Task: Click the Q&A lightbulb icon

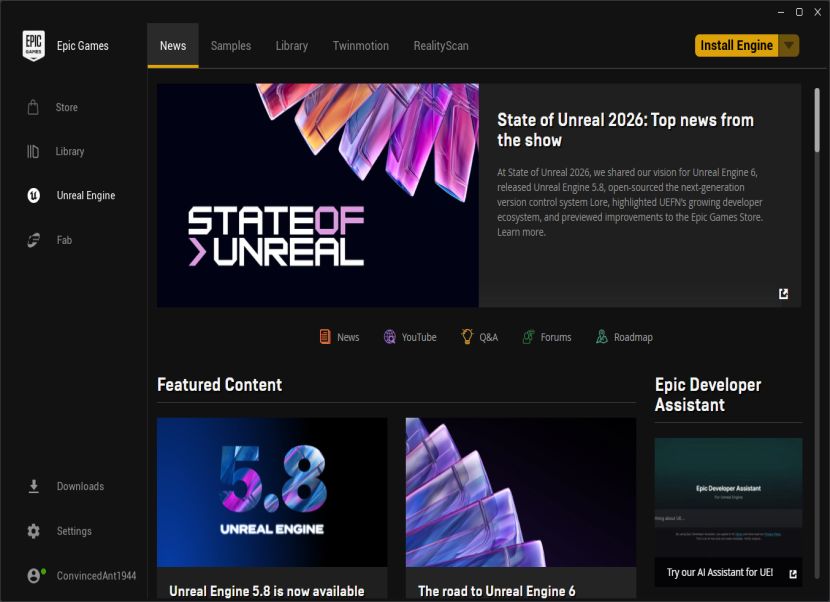Action: 467,336
